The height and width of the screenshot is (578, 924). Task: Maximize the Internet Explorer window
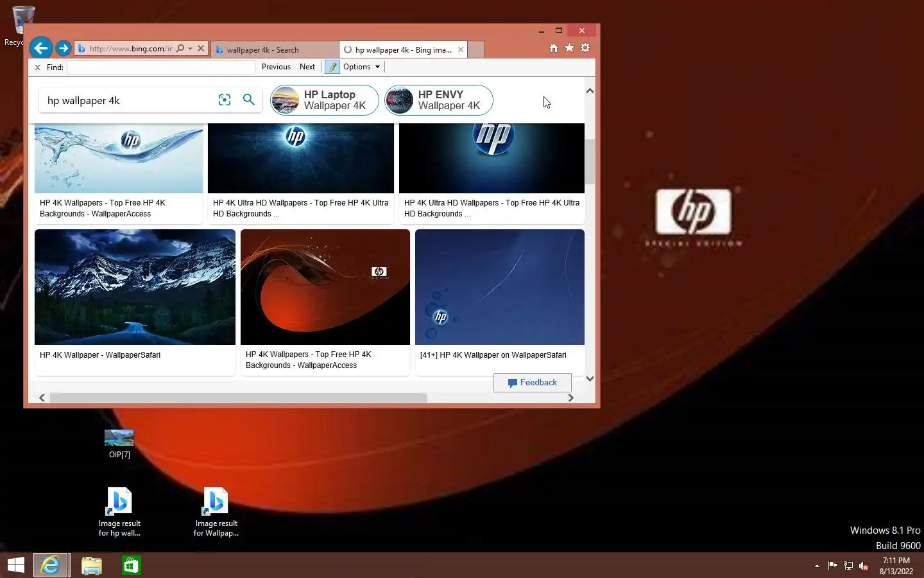click(559, 31)
